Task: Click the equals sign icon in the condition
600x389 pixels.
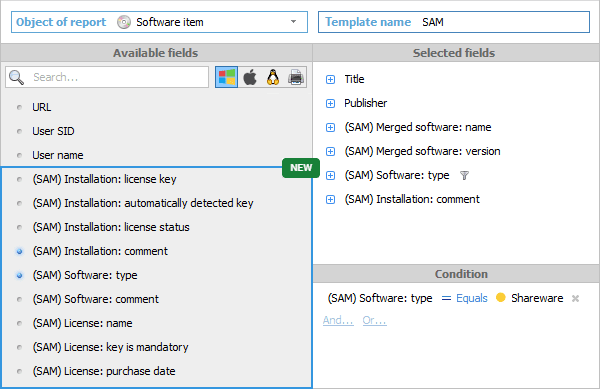Action: pyautogui.click(x=446, y=298)
